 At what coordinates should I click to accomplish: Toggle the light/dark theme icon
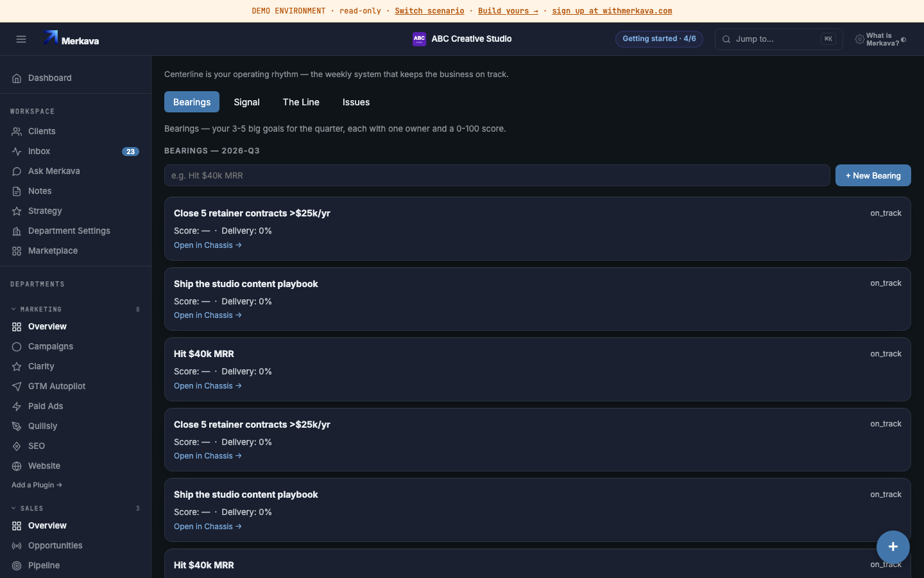coord(903,40)
